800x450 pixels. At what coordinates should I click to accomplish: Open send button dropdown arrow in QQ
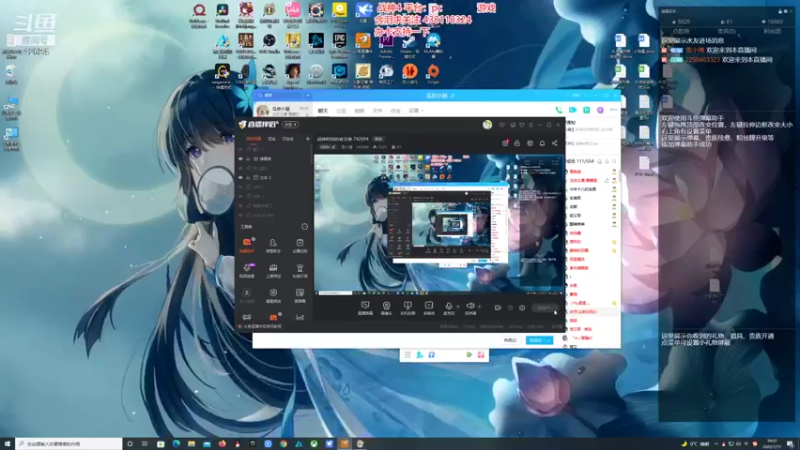(x=549, y=340)
